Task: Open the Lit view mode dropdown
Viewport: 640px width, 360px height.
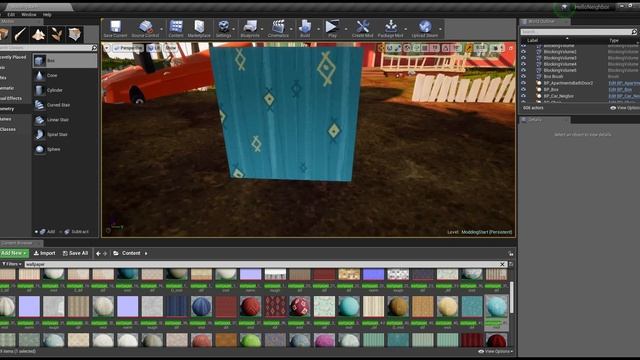Action: [x=154, y=48]
